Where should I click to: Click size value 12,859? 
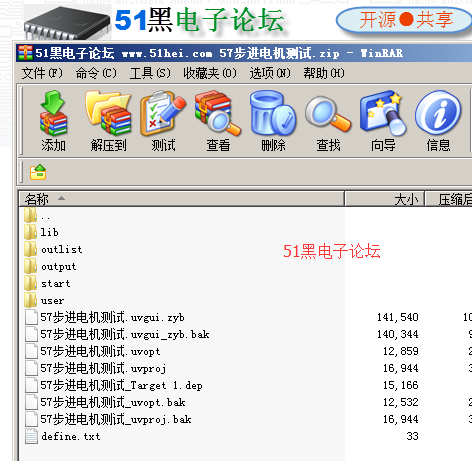tap(400, 351)
